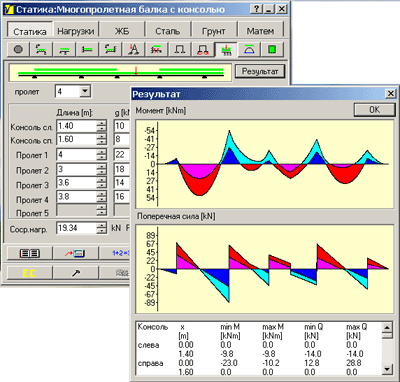Click the portal frame icon with red supports
400x382 pixels.
(203, 50)
